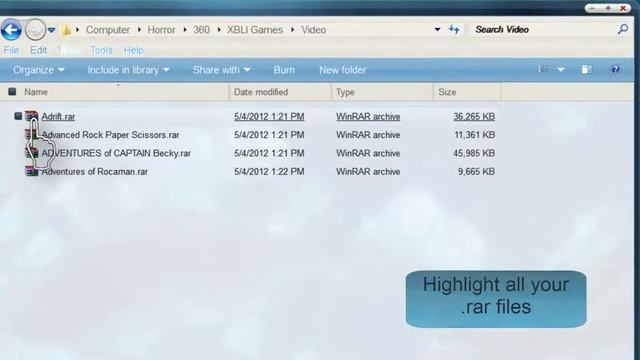The height and width of the screenshot is (360, 640).
Task: Open the Organize dropdown
Action: 39,70
